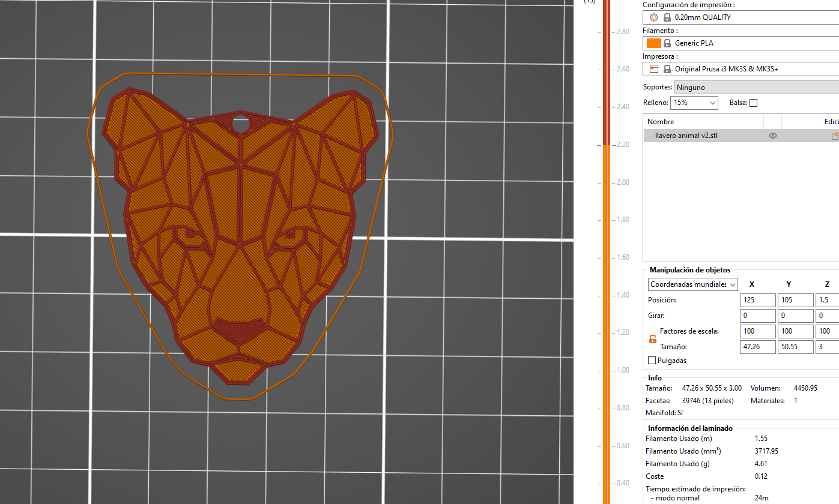Click the Girar Z field
The width and height of the screenshot is (839, 504).
coord(827,316)
